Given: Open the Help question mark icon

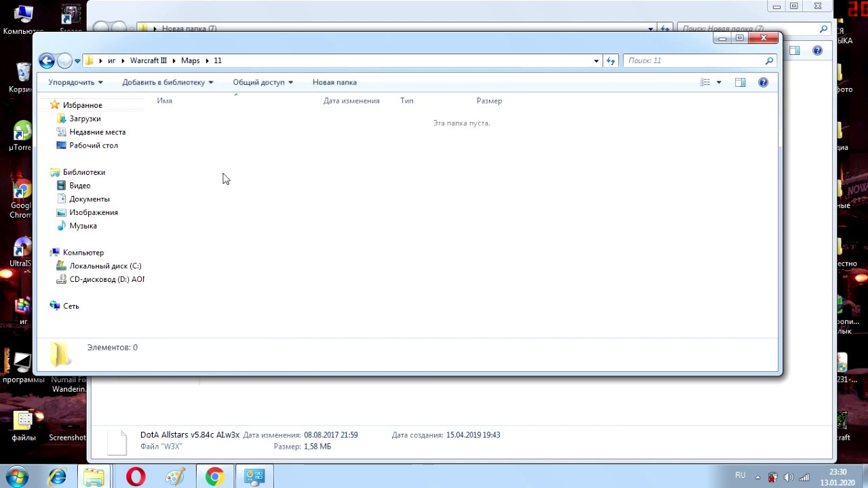Looking at the screenshot, I should [763, 83].
